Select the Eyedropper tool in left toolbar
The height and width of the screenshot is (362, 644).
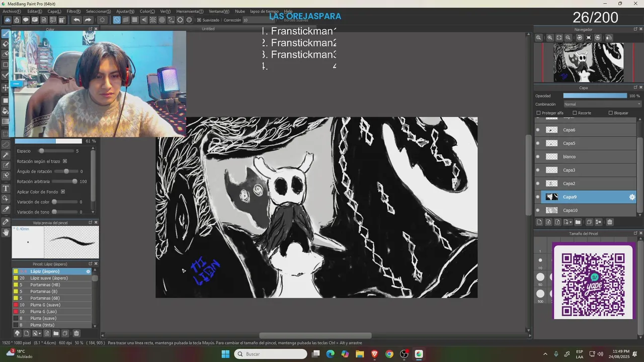[6, 222]
